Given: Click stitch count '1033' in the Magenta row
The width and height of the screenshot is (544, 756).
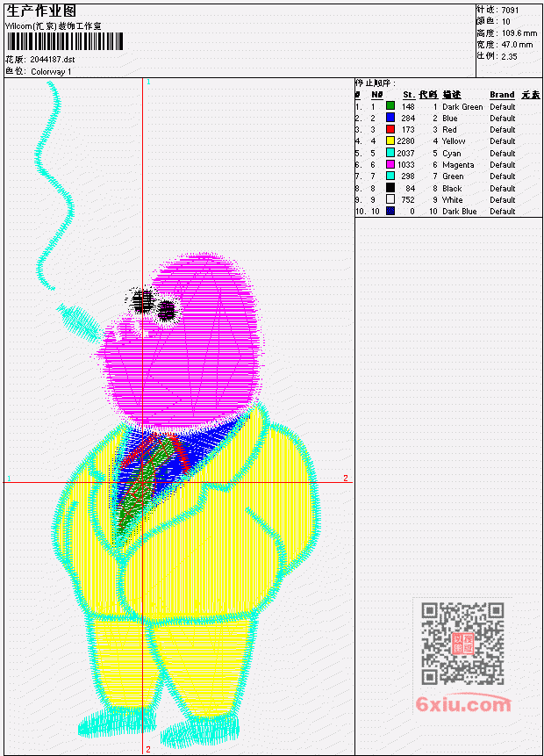Looking at the screenshot, I should pos(405,165).
